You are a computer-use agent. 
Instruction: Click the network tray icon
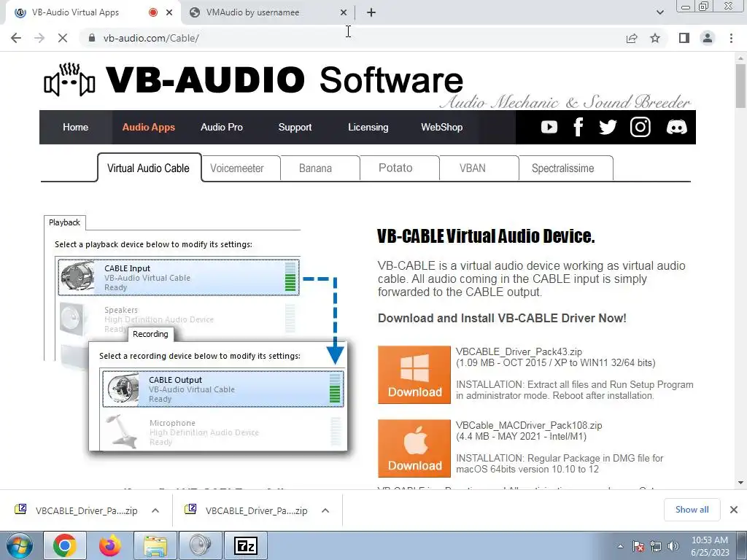[x=656, y=546]
